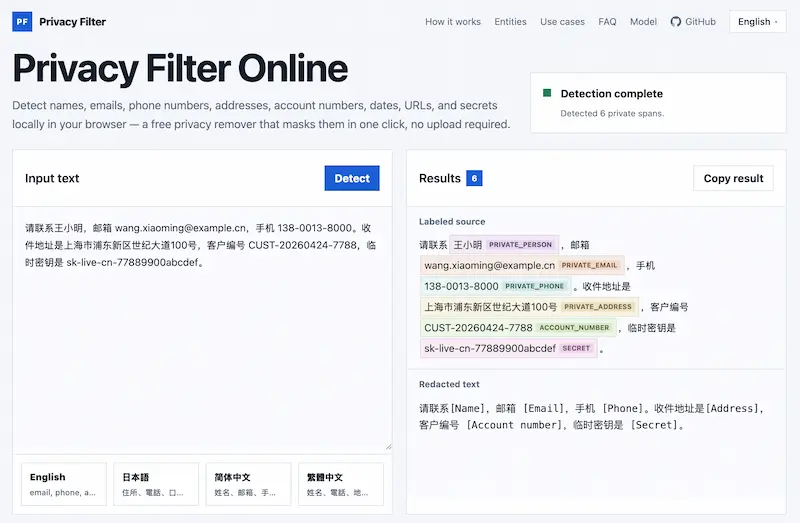Click the PRIVATE_ADDRESS label tag
The image size is (800, 523).
pos(598,307)
